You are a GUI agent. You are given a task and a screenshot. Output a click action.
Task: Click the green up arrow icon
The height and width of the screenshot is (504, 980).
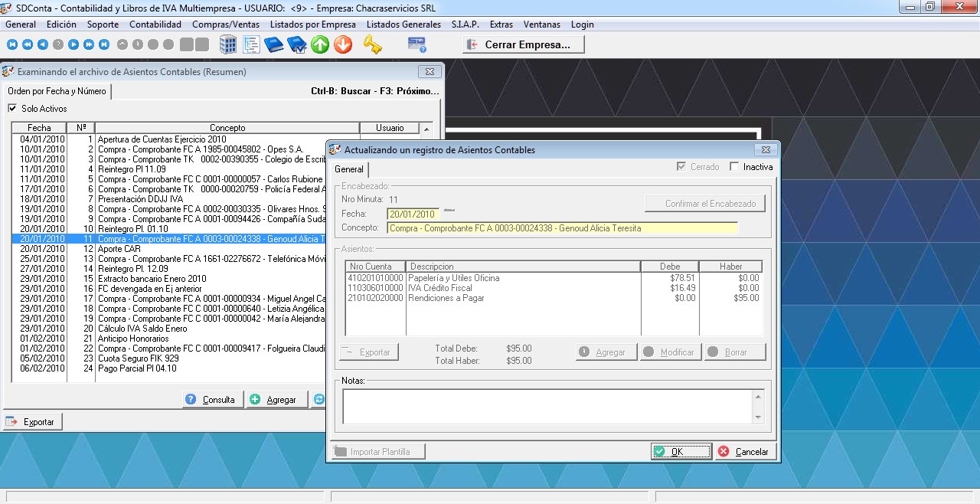[x=320, y=44]
